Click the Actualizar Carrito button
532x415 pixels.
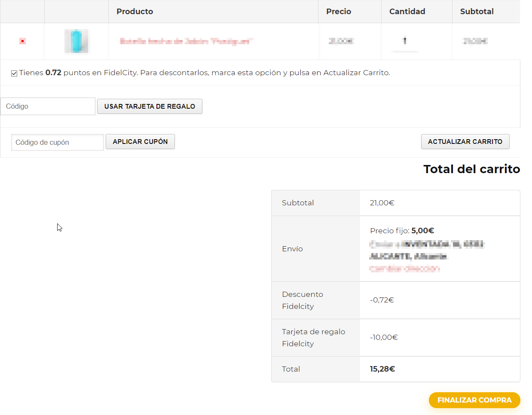tap(465, 142)
